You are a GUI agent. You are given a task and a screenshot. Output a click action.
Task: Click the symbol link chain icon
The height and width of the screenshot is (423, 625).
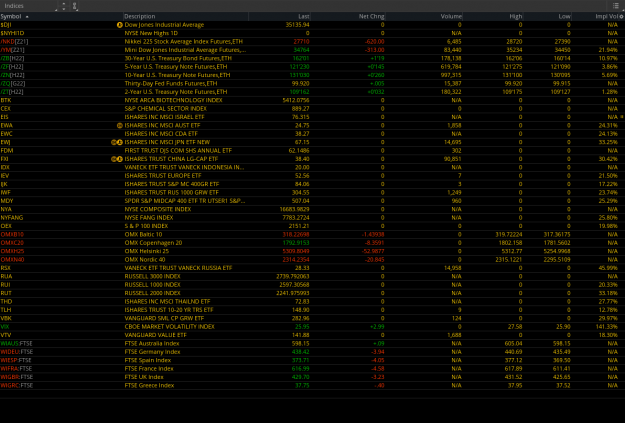pos(75,6)
